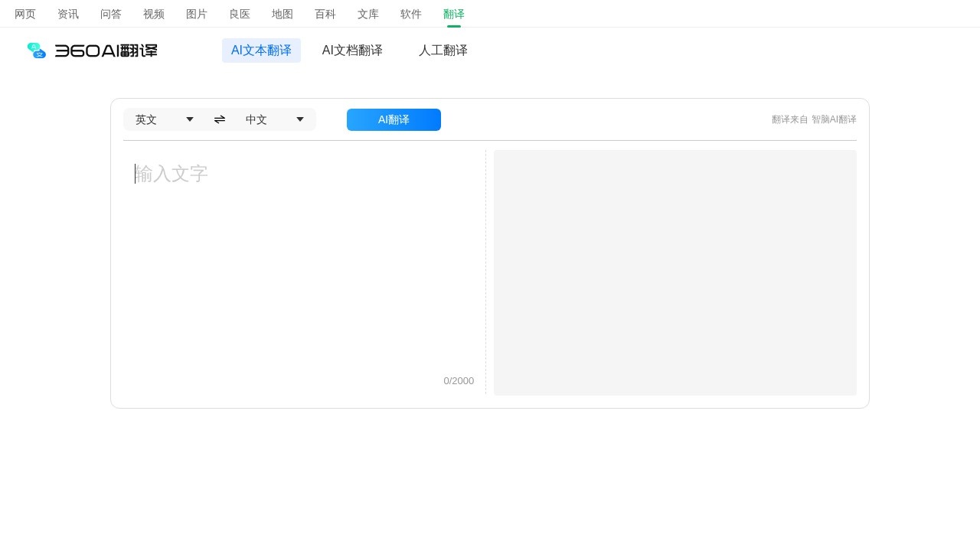
Task: Open the 网页 navigation item
Action: point(25,14)
